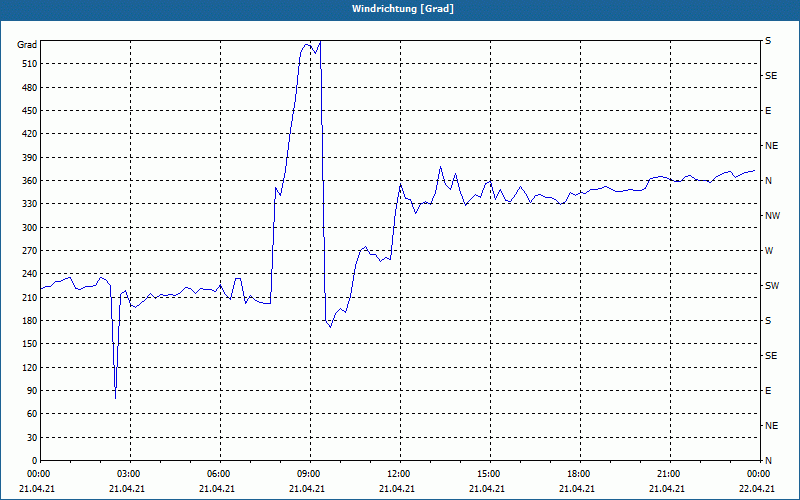Select the 21.04.21 date under 06:00

click(217, 488)
